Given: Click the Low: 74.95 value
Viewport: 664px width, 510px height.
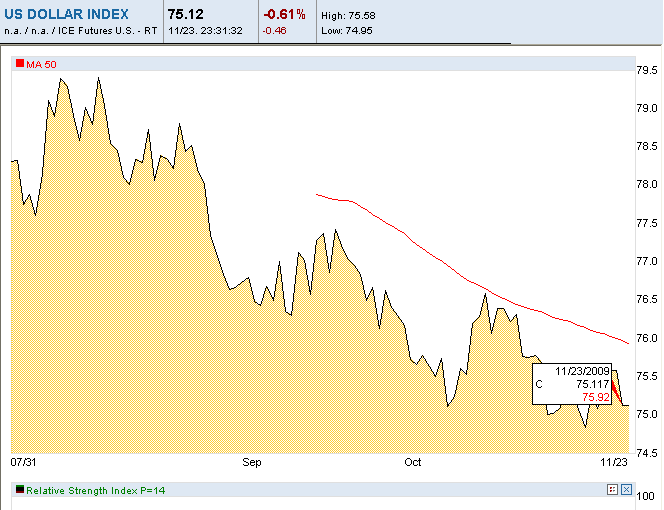Looking at the screenshot, I should click(347, 31).
